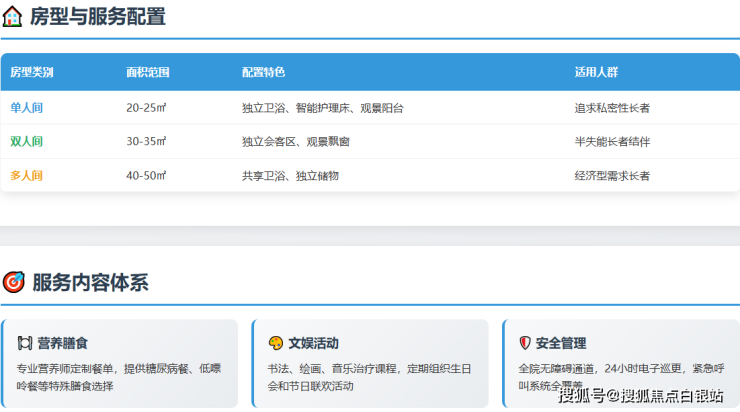Click the house icon beside 房型与服务配置
740x412 pixels.
pos(13,17)
